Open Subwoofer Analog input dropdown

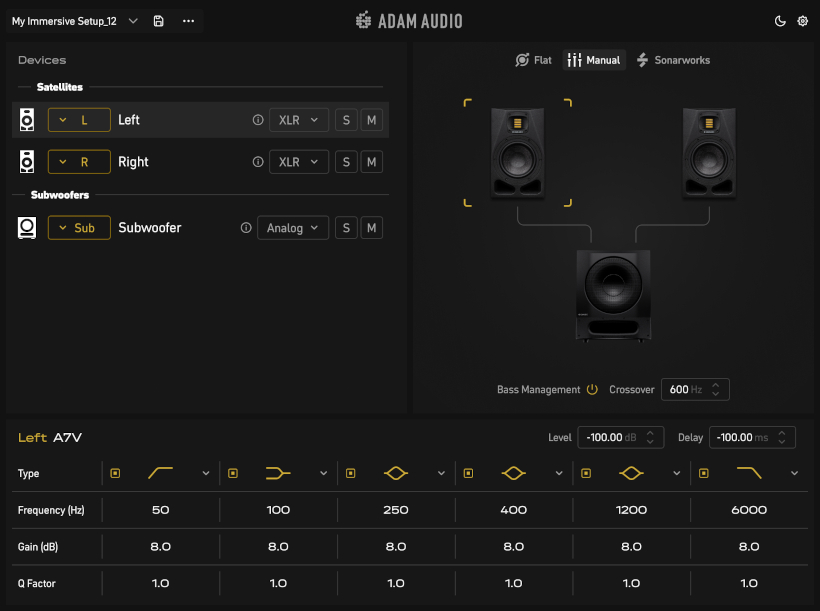[293, 228]
